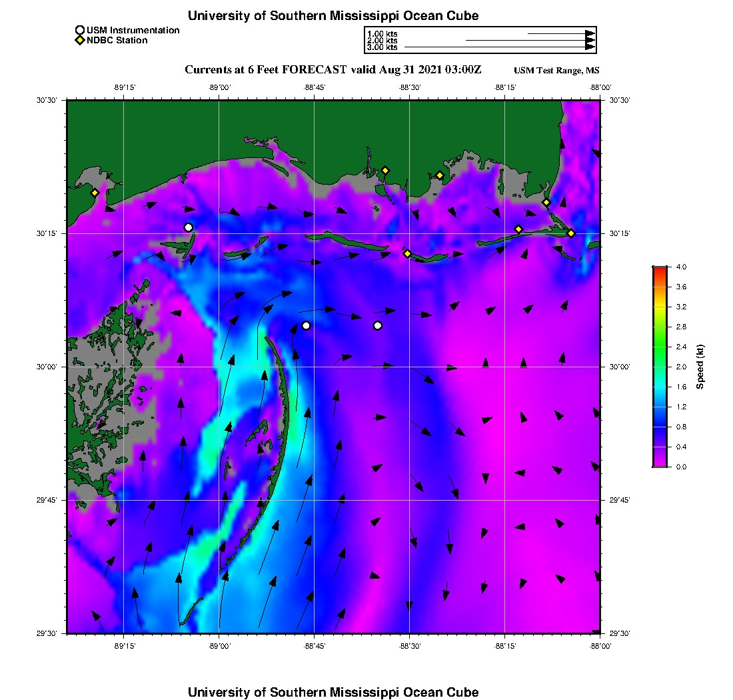
Task: Select the '2.00 kts' scale label
Action: (382, 40)
